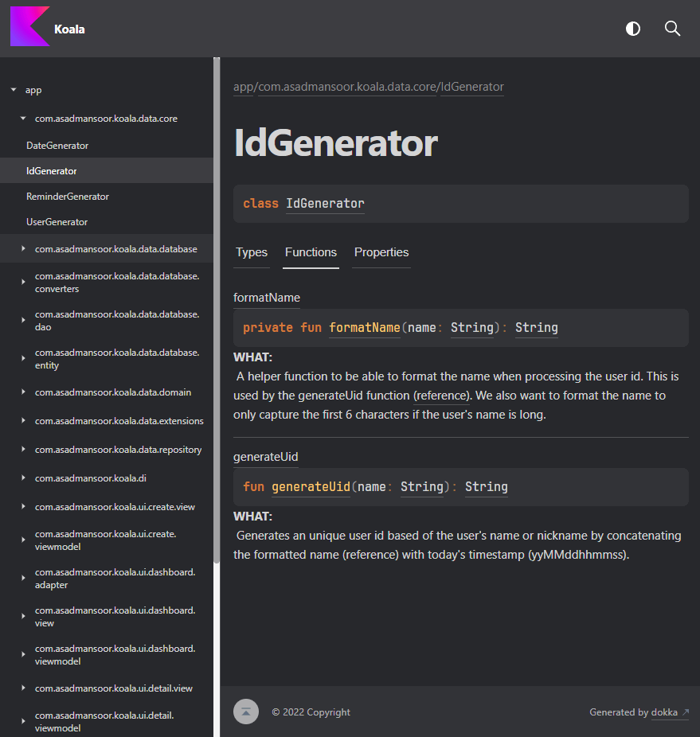Expand ui.dashboard.view package arrow

point(23,616)
